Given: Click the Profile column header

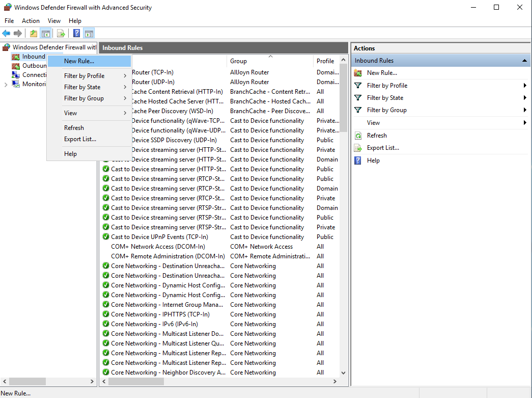Looking at the screenshot, I should [325, 61].
